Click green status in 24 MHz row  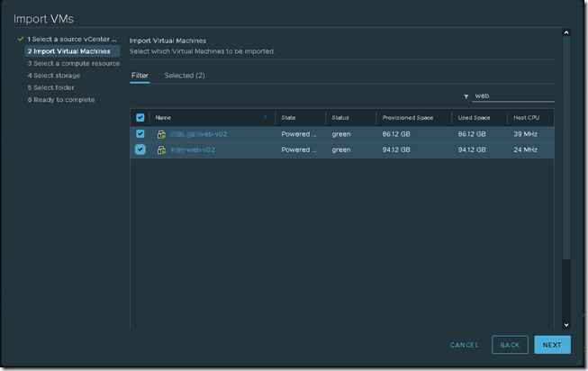pos(341,150)
